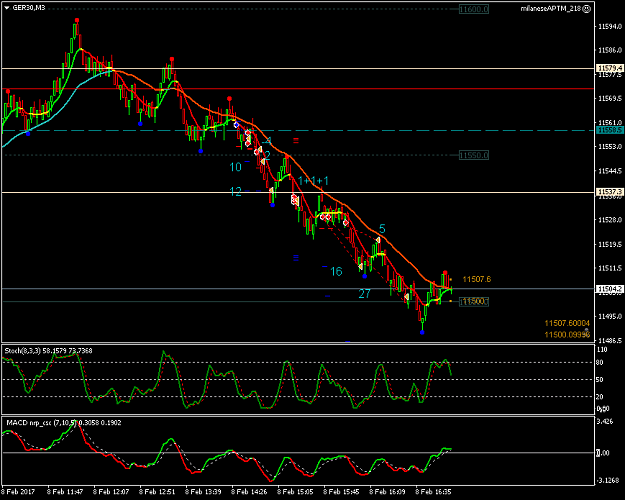The image size is (625, 500).
Task: Click the '8 Feb 12:51' time axis label
Action: coord(158,492)
